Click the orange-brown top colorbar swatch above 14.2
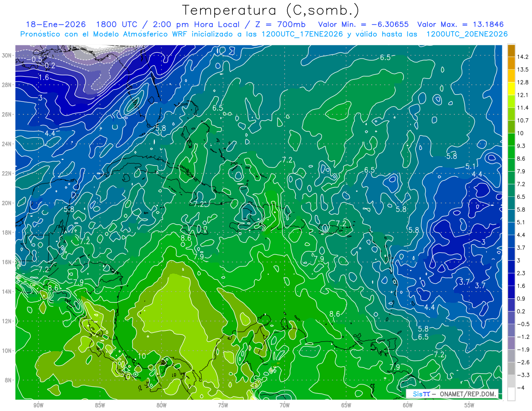 pyautogui.click(x=511, y=51)
